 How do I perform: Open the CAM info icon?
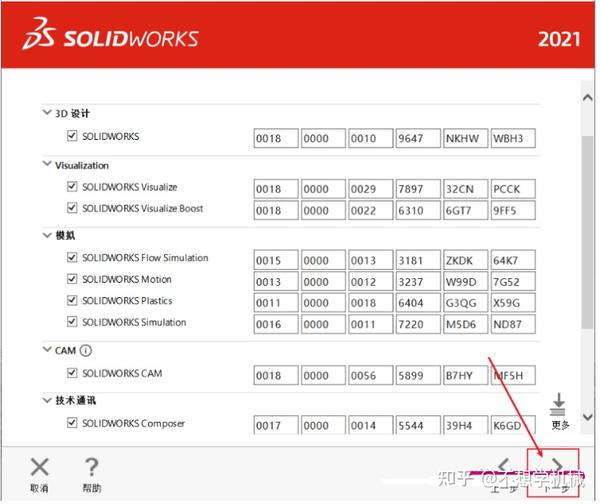(86, 351)
